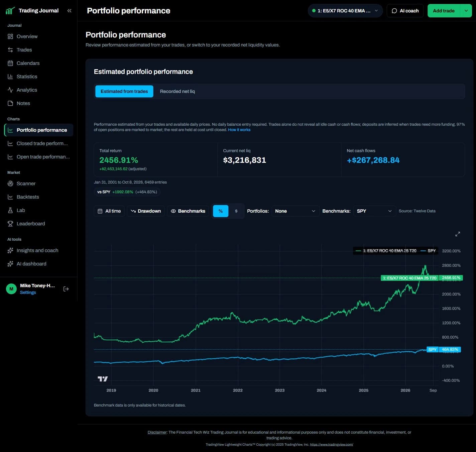The width and height of the screenshot is (476, 452).
Task: Click the Insights and coach sparkle icon
Action: pyautogui.click(x=10, y=250)
